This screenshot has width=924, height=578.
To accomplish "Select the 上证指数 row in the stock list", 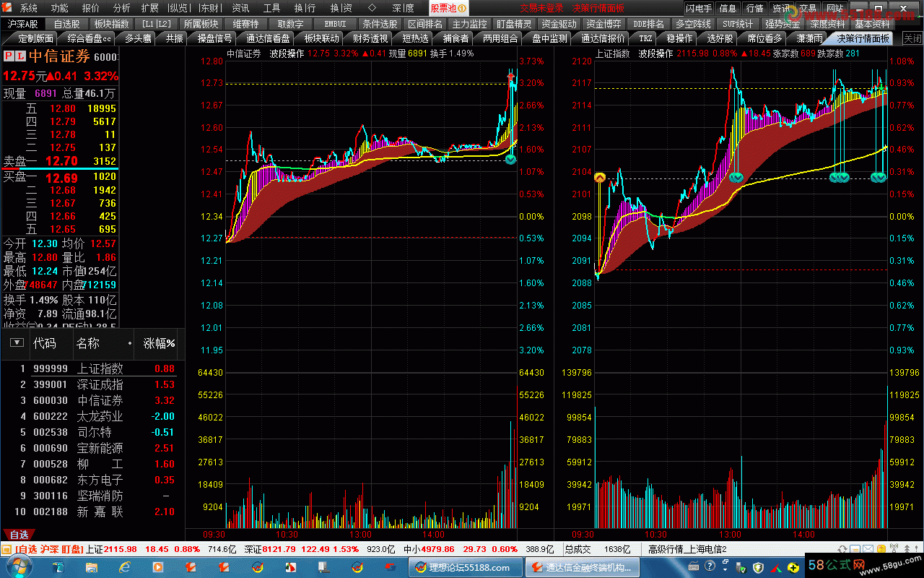I will tap(92, 368).
